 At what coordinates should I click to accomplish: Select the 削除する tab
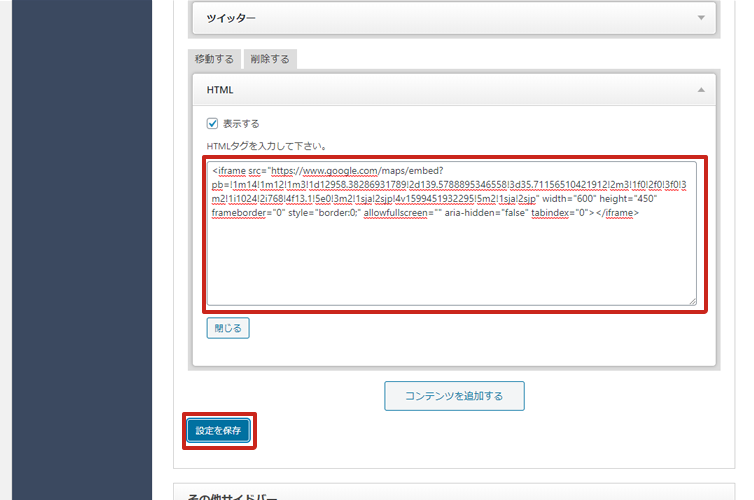(270, 59)
